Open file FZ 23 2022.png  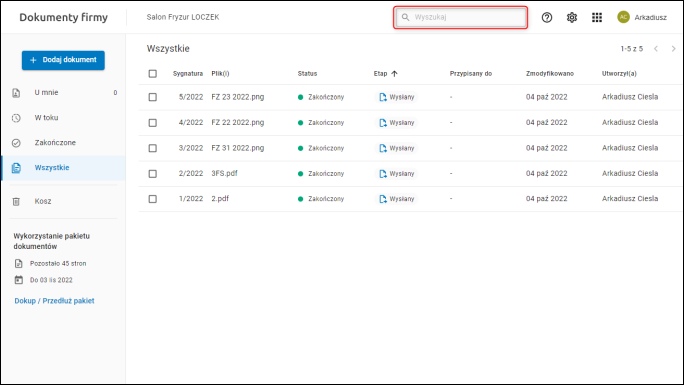[238, 97]
